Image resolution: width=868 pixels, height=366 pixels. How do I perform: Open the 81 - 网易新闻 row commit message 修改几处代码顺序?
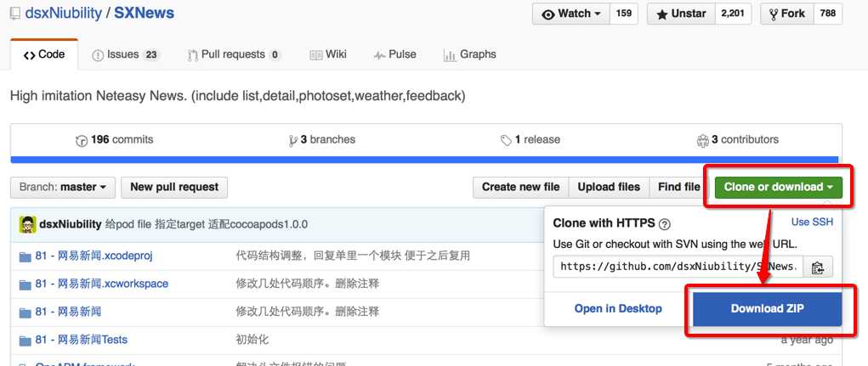click(x=308, y=313)
